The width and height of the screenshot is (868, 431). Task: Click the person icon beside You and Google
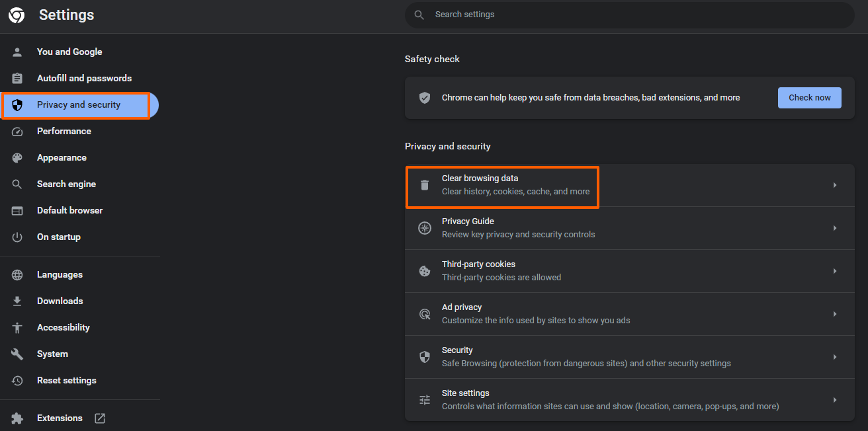(17, 52)
